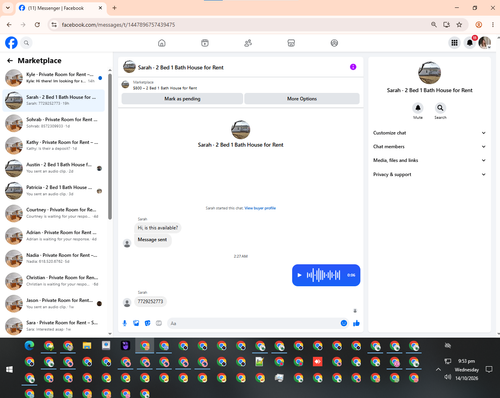The width and height of the screenshot is (500, 398).
Task: Search in conversation with magnifier icon
Action: 440,108
